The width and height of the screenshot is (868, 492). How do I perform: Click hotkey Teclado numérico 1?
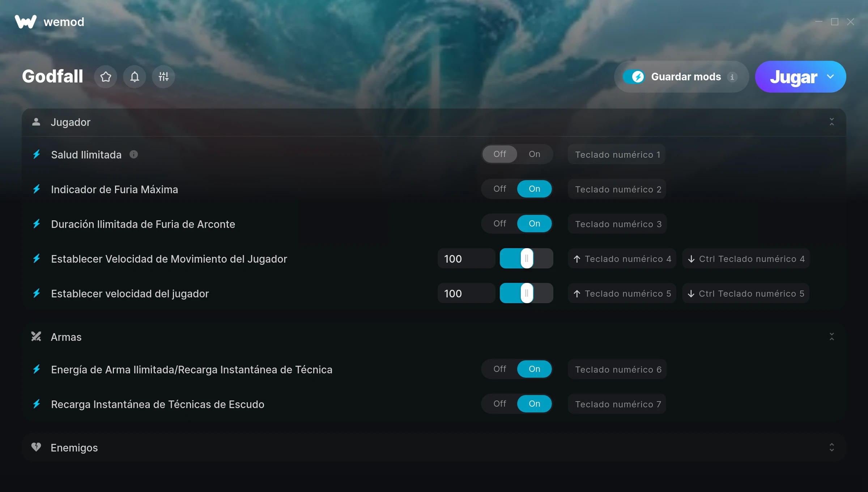pos(617,154)
